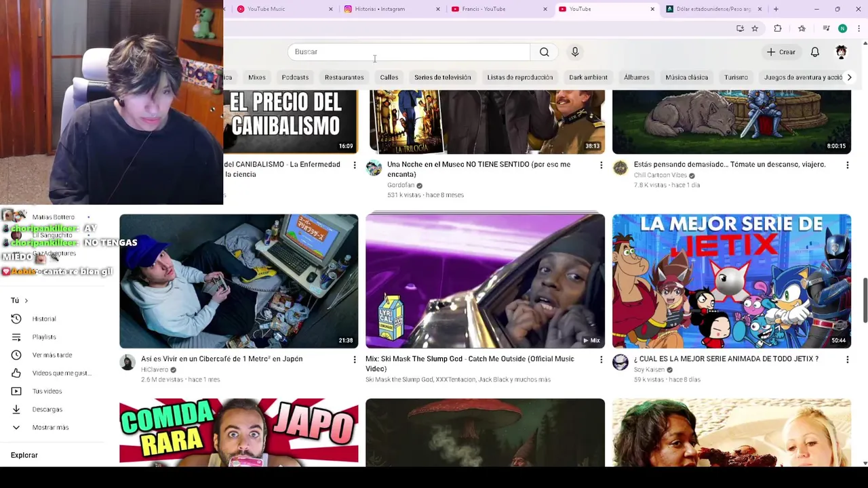
Task: Open a new browser tab
Action: click(x=776, y=9)
